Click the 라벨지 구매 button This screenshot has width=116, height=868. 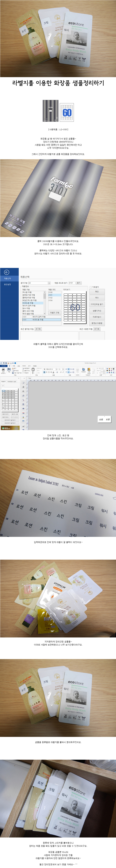tap(55, 313)
